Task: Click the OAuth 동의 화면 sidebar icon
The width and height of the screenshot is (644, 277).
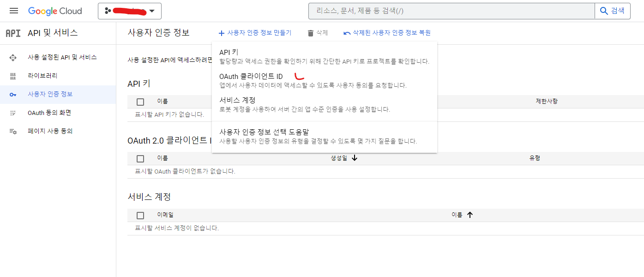Action: 13,113
